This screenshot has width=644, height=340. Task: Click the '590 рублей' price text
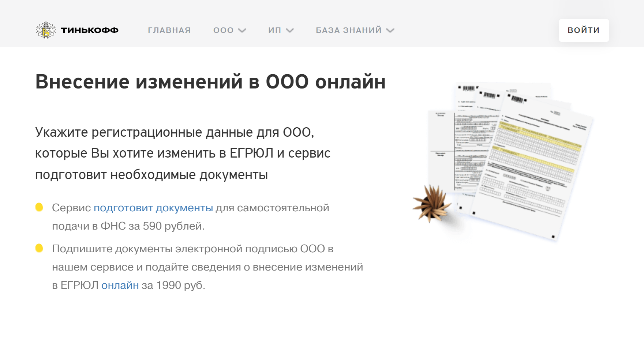(173, 226)
